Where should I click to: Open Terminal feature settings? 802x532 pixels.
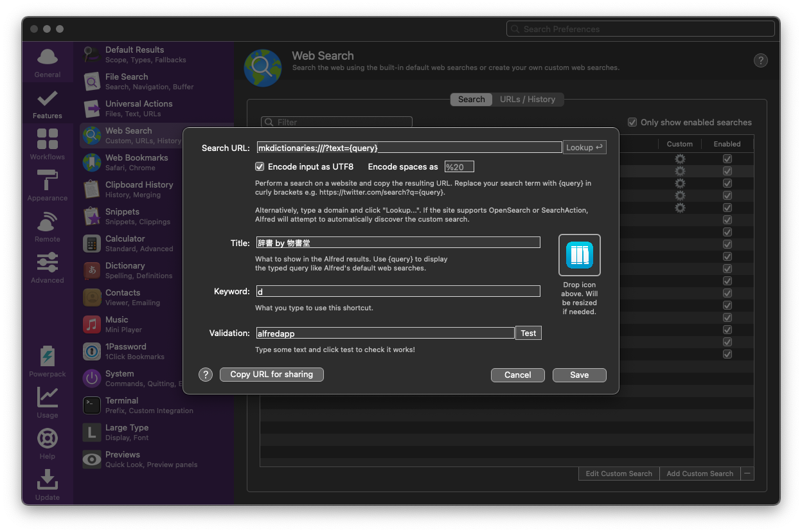pyautogui.click(x=157, y=405)
